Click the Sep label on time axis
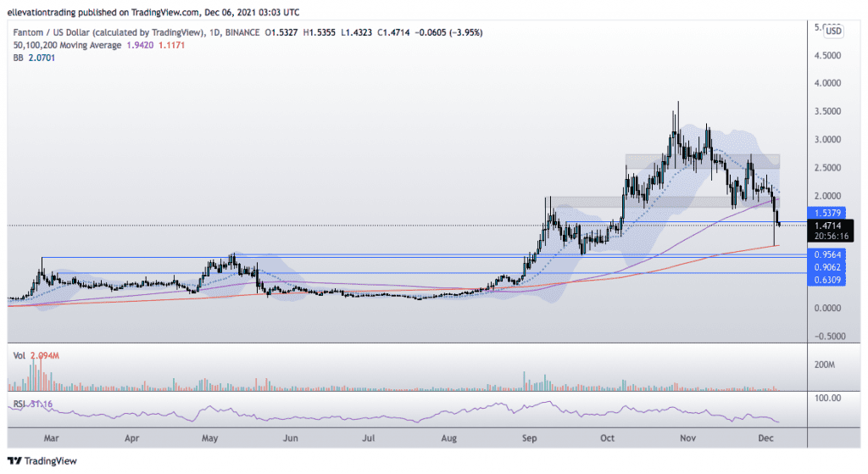Viewport: 868px width, 474px height. (529, 438)
